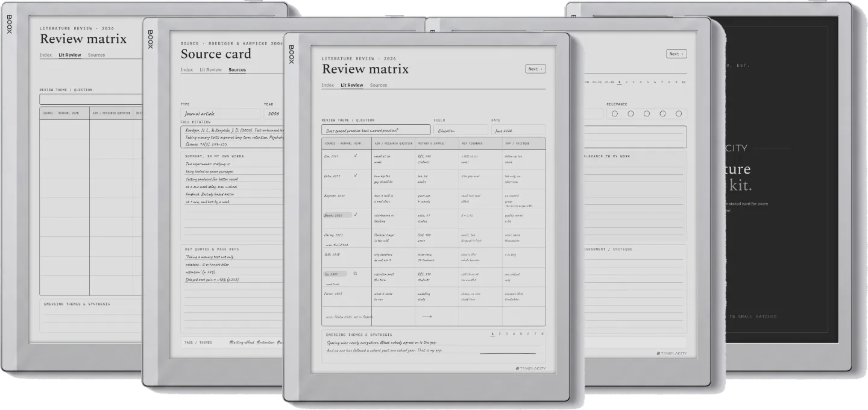
Task: Click the #testing-effect tag on the Source card
Action: tap(242, 342)
